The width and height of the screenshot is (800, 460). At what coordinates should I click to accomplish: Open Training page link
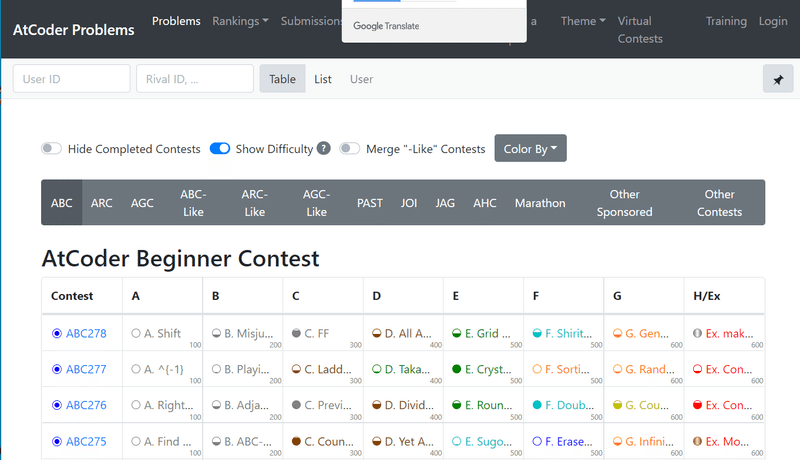point(726,21)
